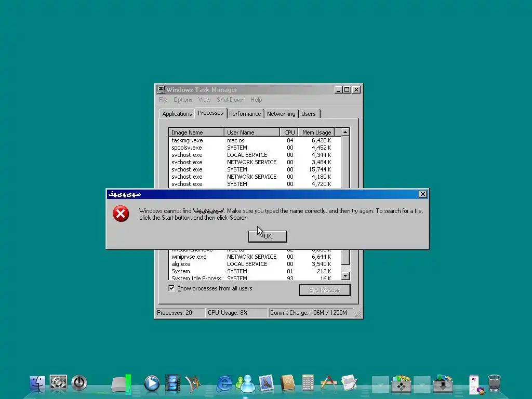Viewport: 532px width, 399px height.
Task: Open the File menu in Task Manager
Action: coord(163,100)
